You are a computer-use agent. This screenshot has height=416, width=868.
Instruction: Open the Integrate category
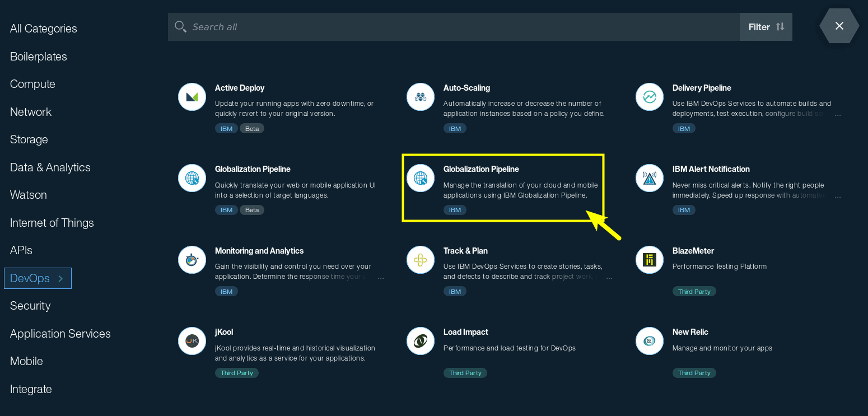31,389
